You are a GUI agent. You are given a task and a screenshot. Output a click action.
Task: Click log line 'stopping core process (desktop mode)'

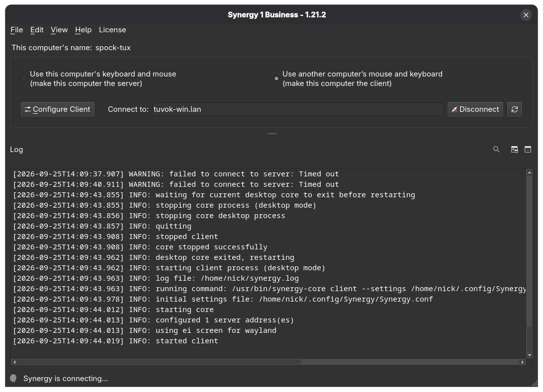pos(165,205)
